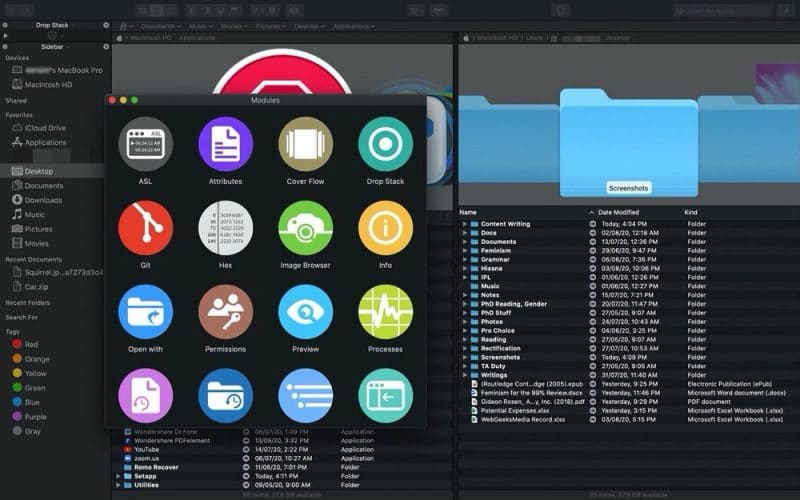Viewport: 800px width, 500px height.
Task: Open the Cover Flow module
Action: (x=305, y=145)
